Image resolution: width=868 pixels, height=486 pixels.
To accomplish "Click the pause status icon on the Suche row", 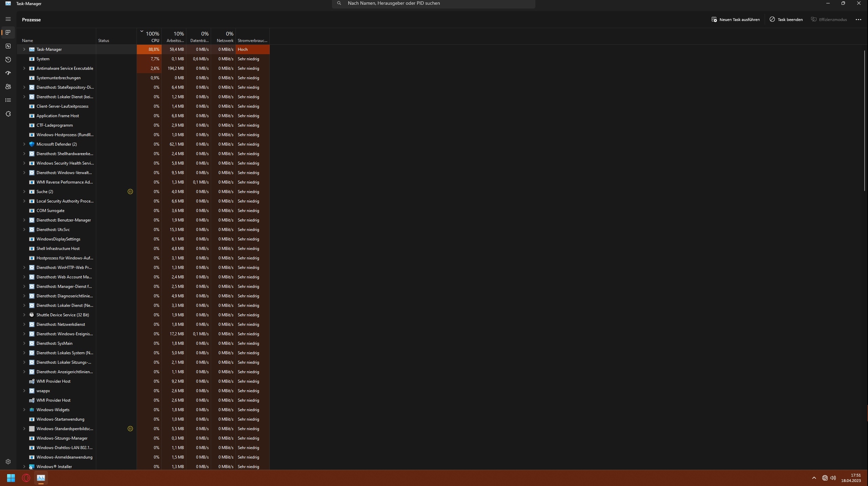I will click(x=130, y=192).
